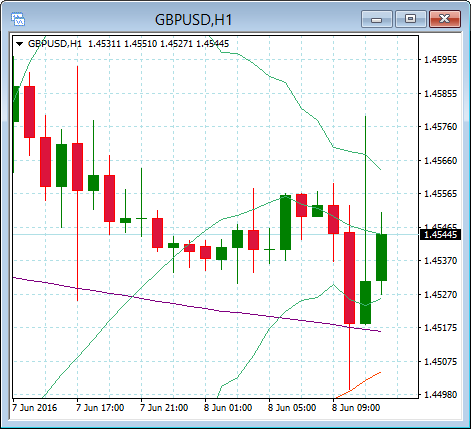Click the large red candle near 8 Jun 09:00
471x429 pixels.
pos(349,278)
